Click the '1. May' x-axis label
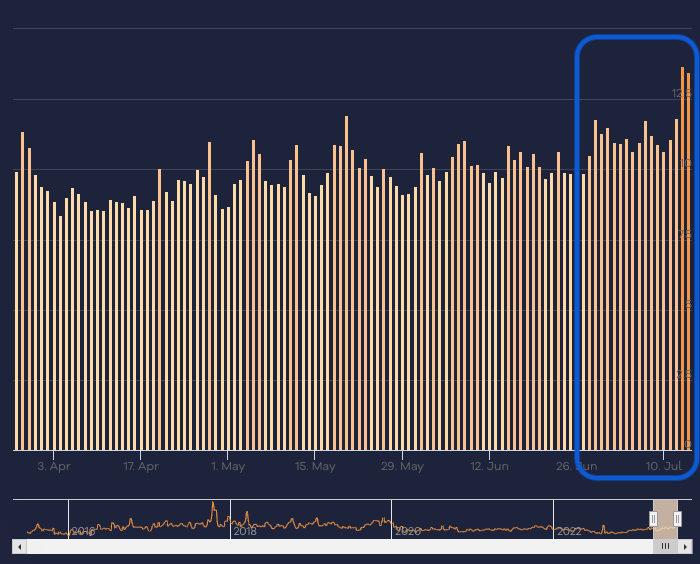Screen dimensions: 700x564 228,466
